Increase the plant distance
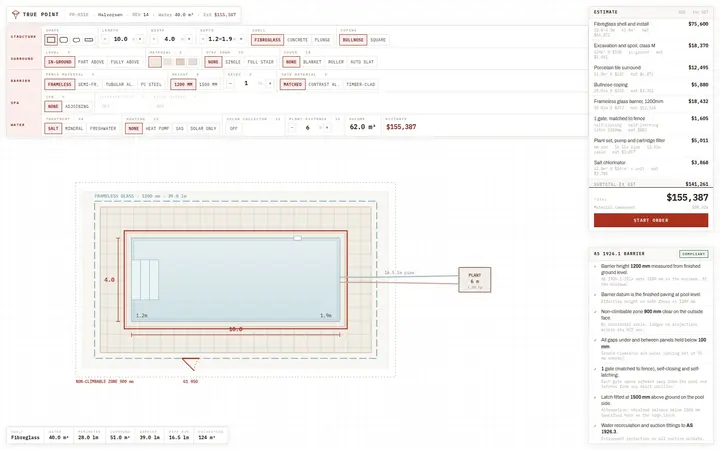The width and height of the screenshot is (720, 450). [x=327, y=128]
